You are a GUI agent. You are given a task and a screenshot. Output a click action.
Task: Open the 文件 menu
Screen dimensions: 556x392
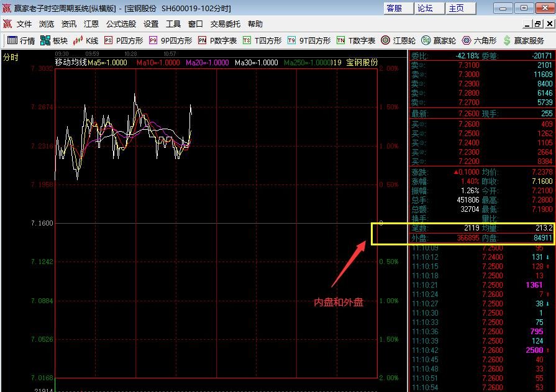click(x=24, y=24)
